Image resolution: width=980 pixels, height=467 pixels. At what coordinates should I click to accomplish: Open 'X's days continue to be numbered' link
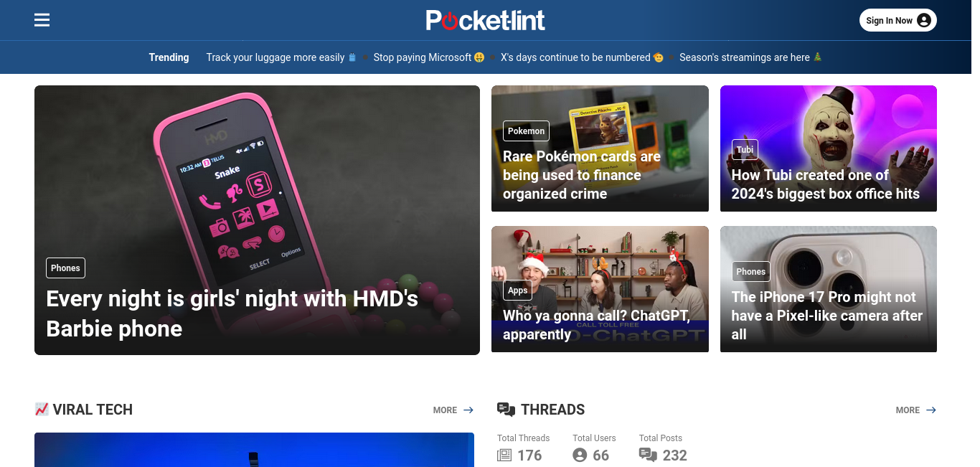tap(582, 57)
